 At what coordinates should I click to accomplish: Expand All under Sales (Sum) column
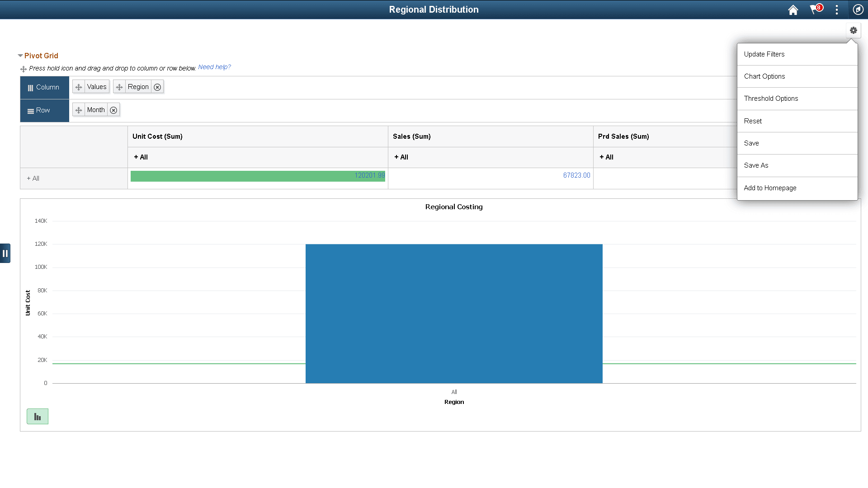coord(401,157)
